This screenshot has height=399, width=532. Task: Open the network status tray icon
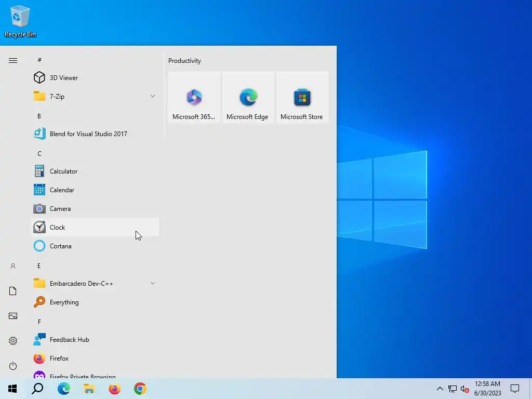tap(453, 389)
